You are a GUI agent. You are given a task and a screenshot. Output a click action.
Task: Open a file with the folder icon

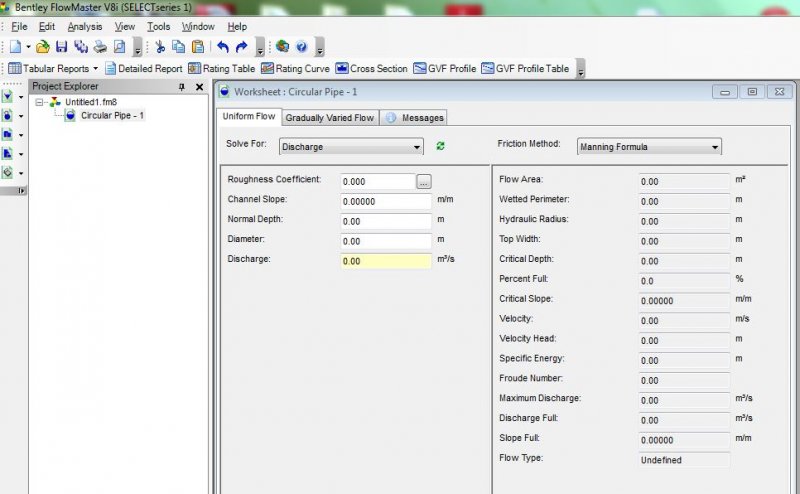tap(43, 47)
